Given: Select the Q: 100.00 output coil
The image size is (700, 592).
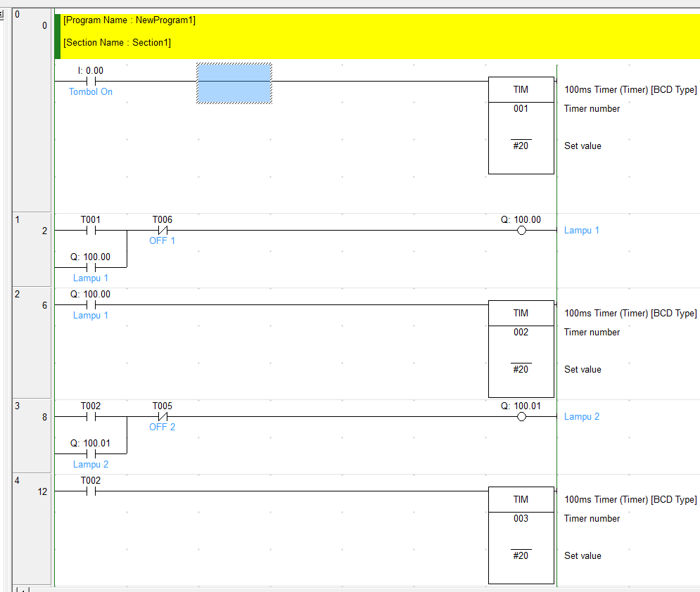Looking at the screenshot, I should [521, 230].
